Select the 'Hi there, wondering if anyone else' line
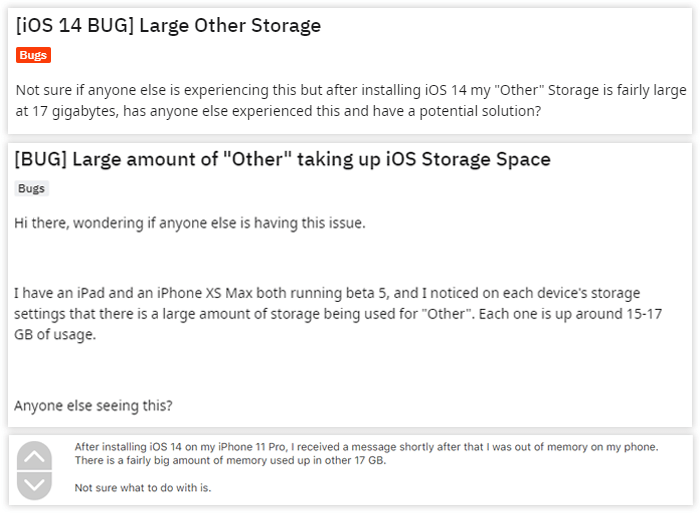The height and width of the screenshot is (516, 700). [190, 223]
